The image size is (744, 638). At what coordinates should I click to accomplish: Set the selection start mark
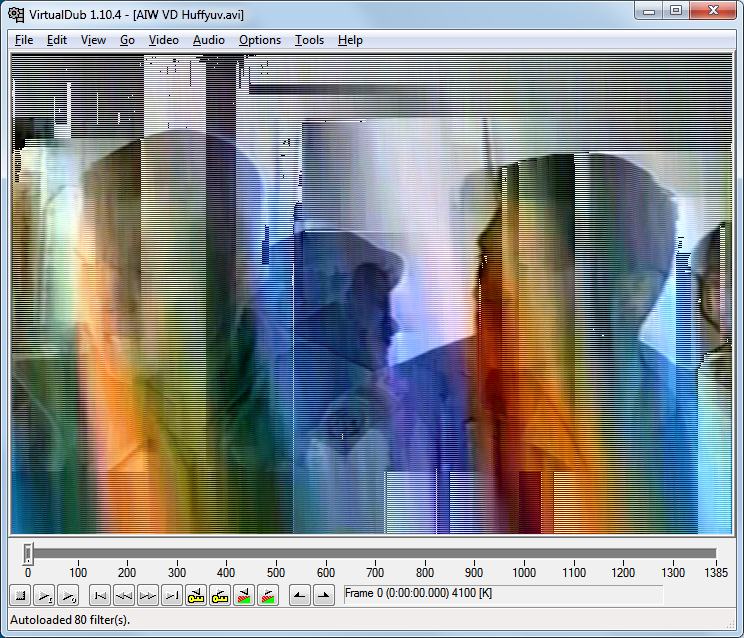coord(300,595)
